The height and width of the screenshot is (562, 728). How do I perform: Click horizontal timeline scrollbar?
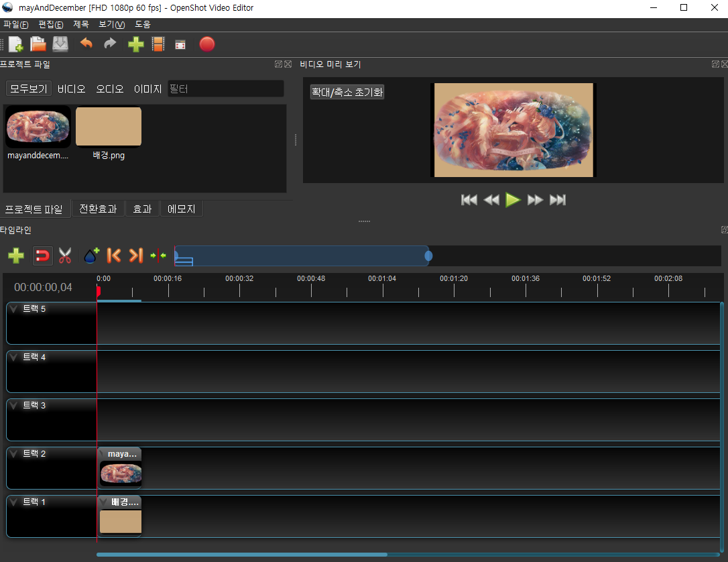(x=242, y=555)
